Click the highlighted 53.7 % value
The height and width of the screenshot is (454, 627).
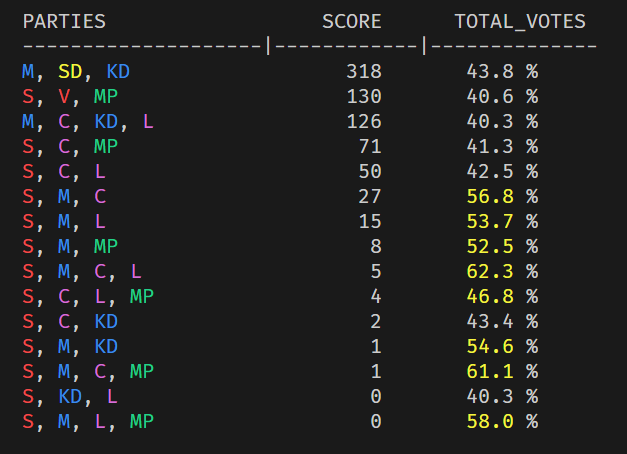[x=502, y=222]
